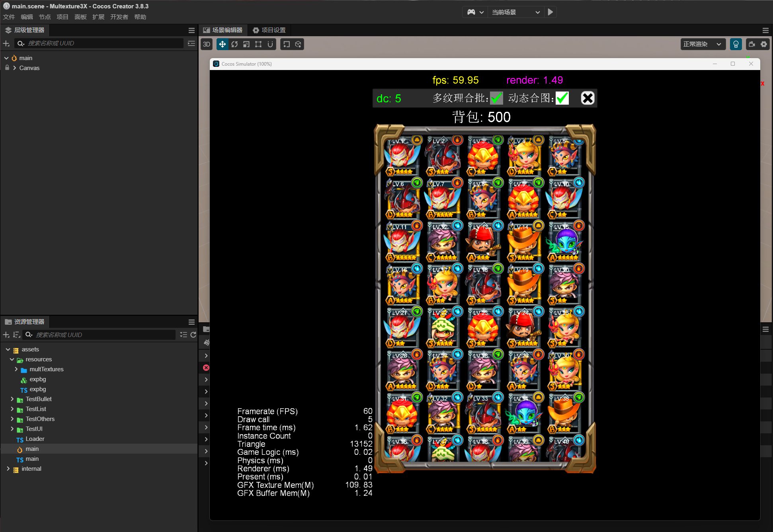Open the 开发者 menu

point(119,17)
